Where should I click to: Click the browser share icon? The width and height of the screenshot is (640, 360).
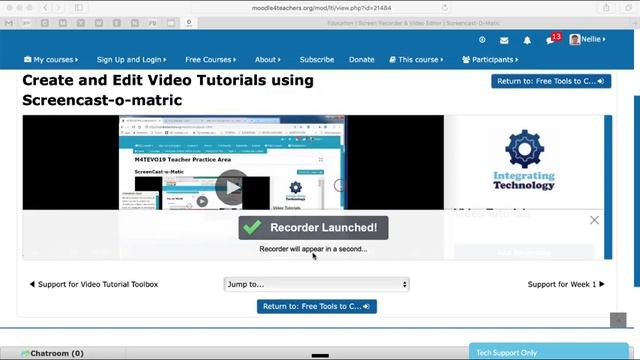(x=607, y=8)
